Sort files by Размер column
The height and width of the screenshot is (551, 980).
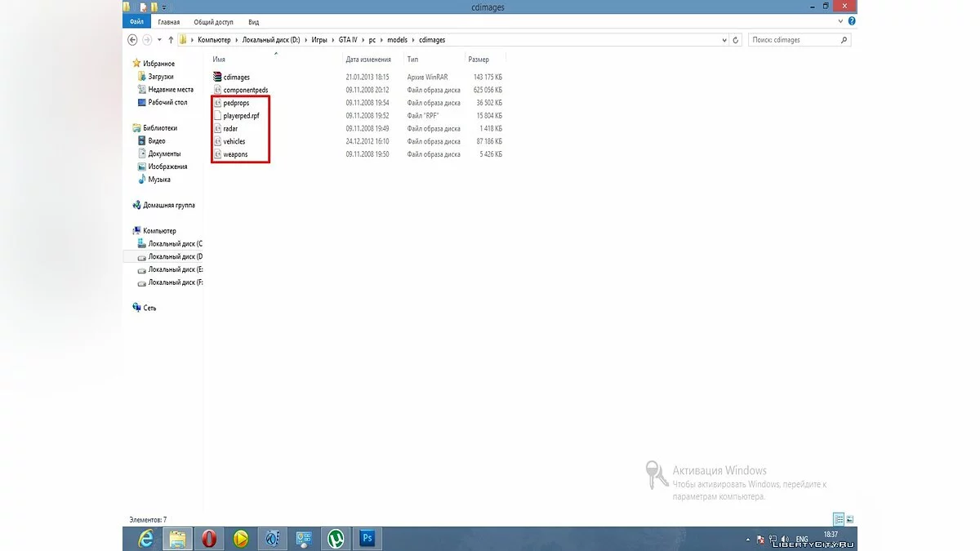click(x=479, y=60)
